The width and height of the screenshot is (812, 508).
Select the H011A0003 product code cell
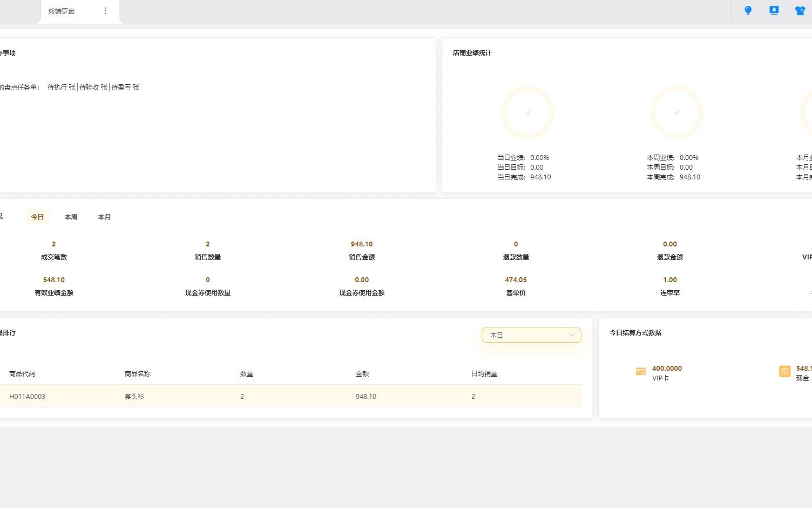click(27, 396)
